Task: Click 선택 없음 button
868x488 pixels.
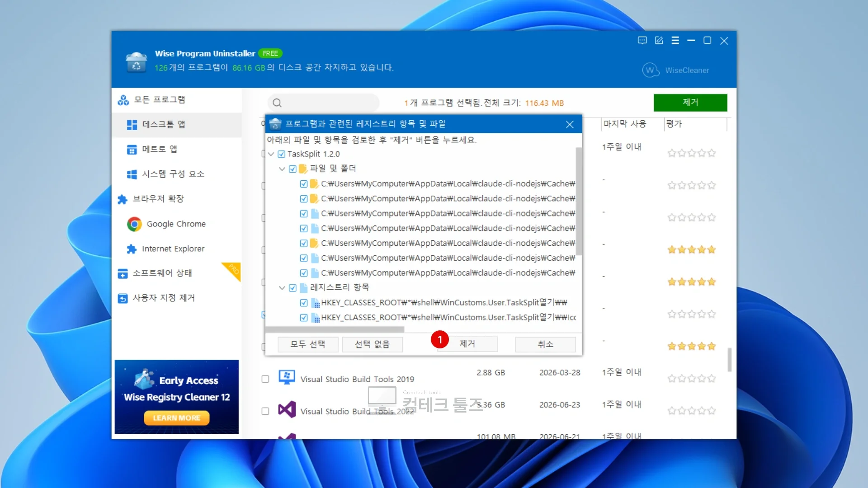Action: coord(373,344)
